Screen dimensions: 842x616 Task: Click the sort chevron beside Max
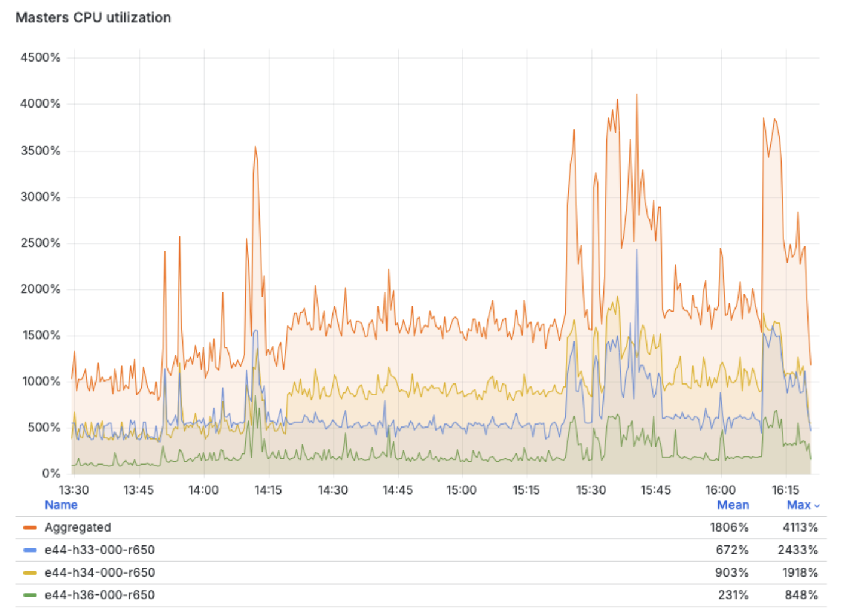(x=817, y=506)
